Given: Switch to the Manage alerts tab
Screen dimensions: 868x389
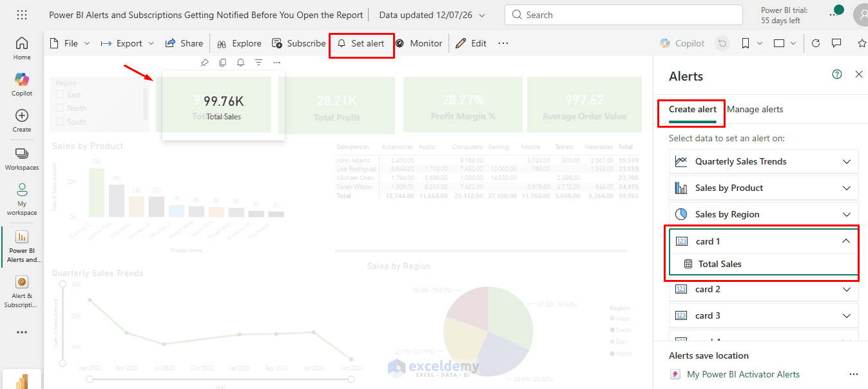Looking at the screenshot, I should pyautogui.click(x=755, y=109).
